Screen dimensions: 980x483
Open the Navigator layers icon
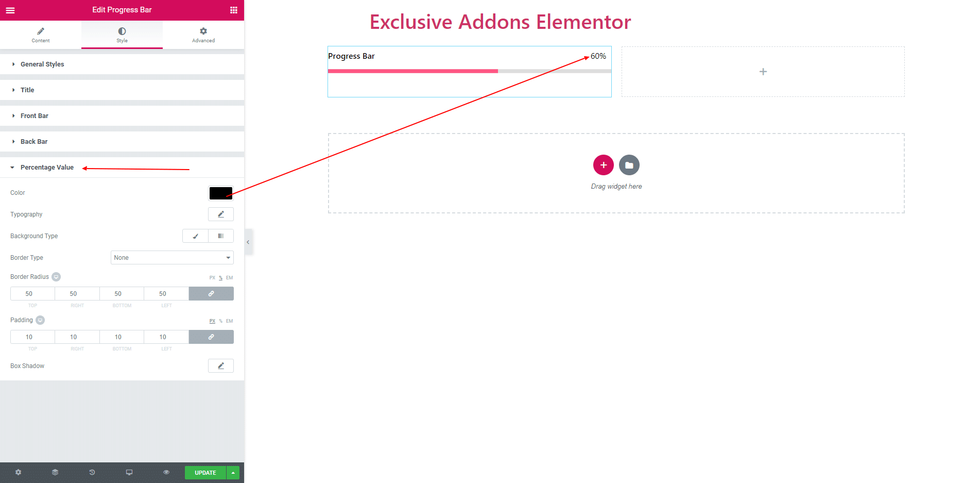(55, 472)
